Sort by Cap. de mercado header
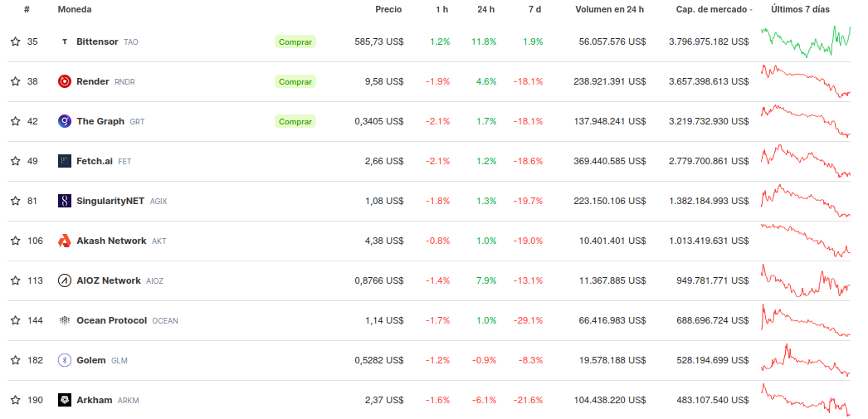868x419 pixels. click(711, 9)
